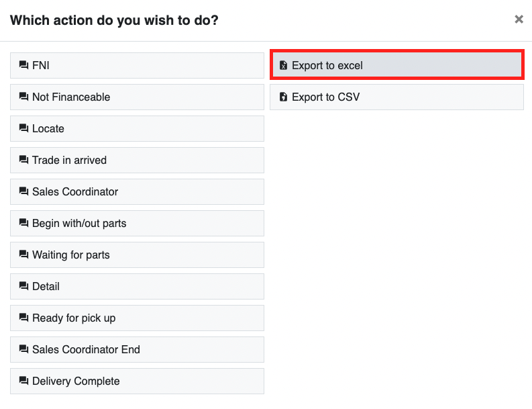This screenshot has height=409, width=532.
Task: Click the CSV file icon in Export to CSV
Action: pyautogui.click(x=283, y=97)
